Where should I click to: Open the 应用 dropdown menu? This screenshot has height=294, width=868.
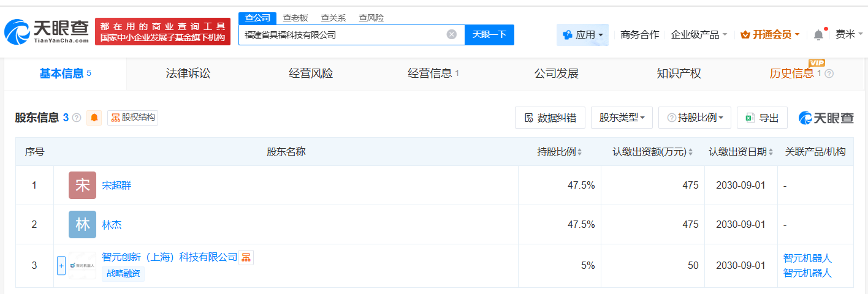[x=582, y=35]
